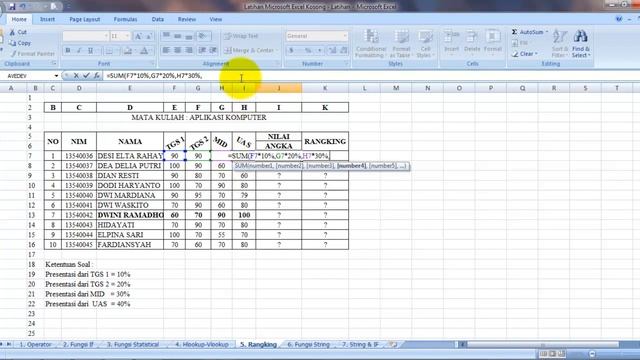Click the Decrease Font Size icon
The height and width of the screenshot is (360, 640).
(149, 36)
